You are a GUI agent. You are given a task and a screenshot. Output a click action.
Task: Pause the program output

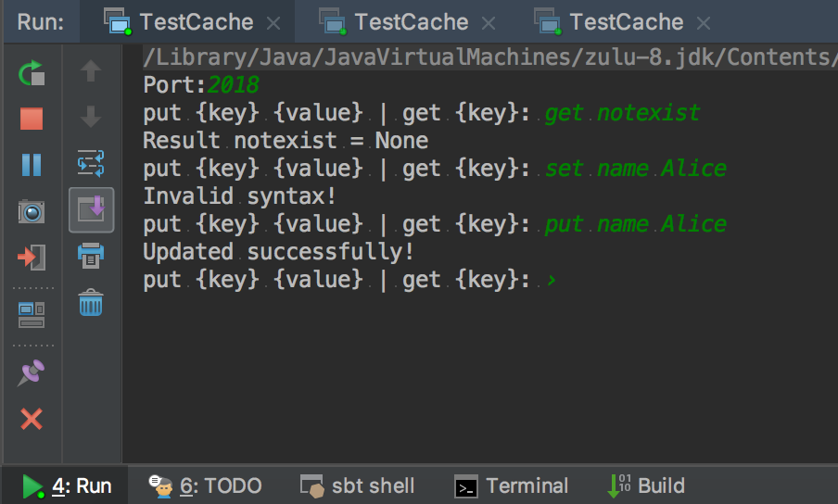32,165
